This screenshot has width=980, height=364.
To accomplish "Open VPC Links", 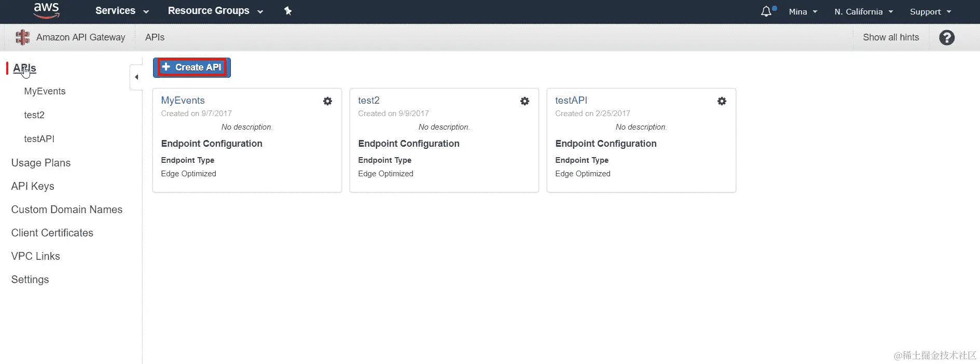I will (x=36, y=256).
